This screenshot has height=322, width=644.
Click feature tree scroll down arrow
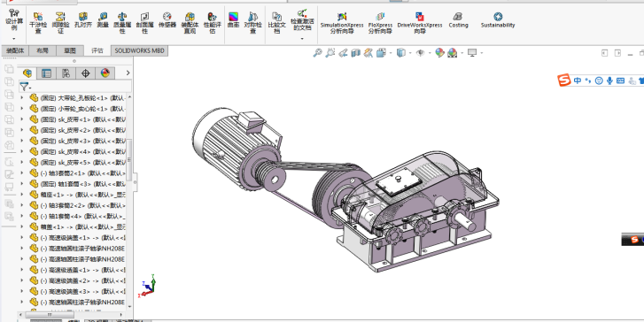coord(130,306)
